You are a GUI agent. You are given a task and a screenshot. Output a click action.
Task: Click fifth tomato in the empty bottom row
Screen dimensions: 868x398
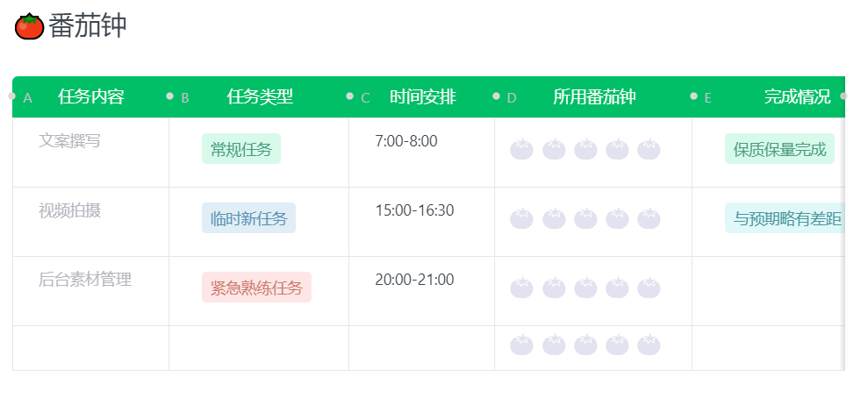click(649, 345)
